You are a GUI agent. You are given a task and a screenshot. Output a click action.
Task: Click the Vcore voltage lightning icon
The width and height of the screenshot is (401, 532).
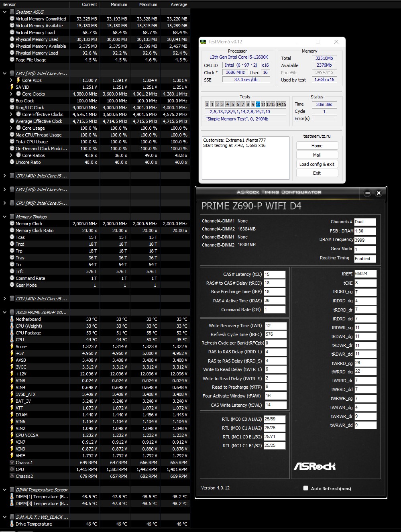12,347
